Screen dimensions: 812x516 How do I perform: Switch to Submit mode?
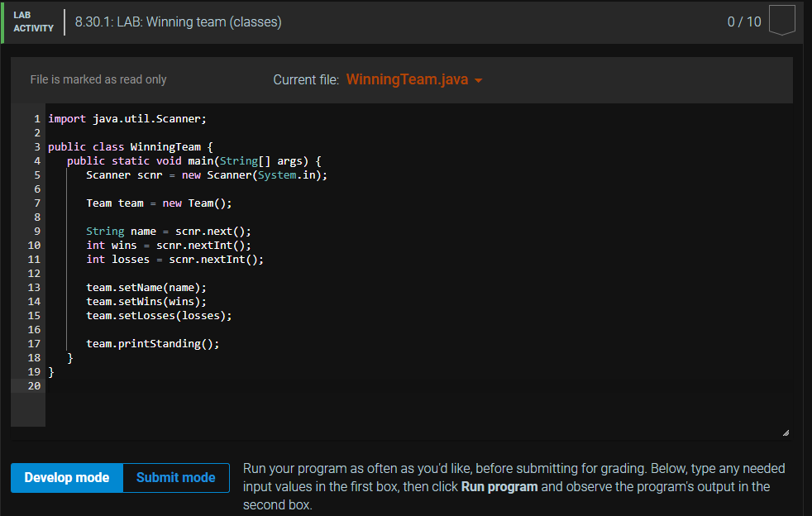pyautogui.click(x=175, y=477)
